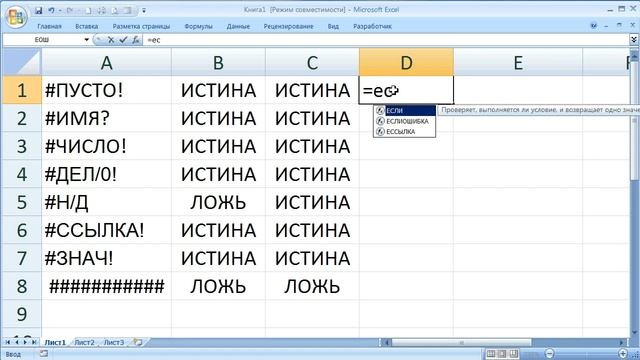
Task: Expand the formula bar chevron
Action: click(x=634, y=40)
